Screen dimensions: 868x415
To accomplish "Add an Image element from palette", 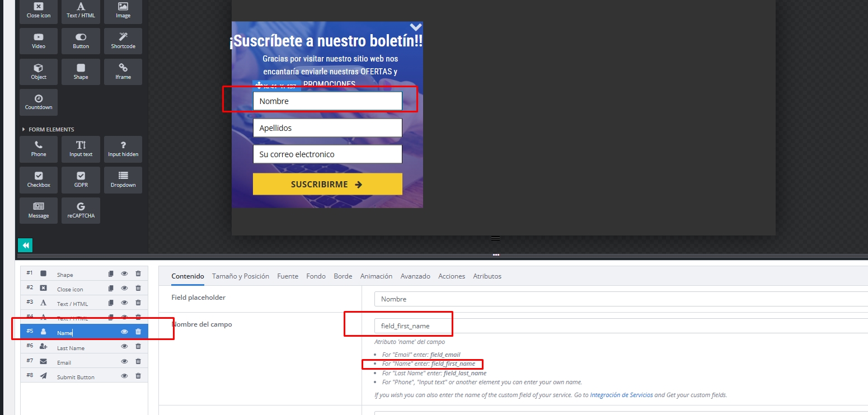I will (x=123, y=11).
